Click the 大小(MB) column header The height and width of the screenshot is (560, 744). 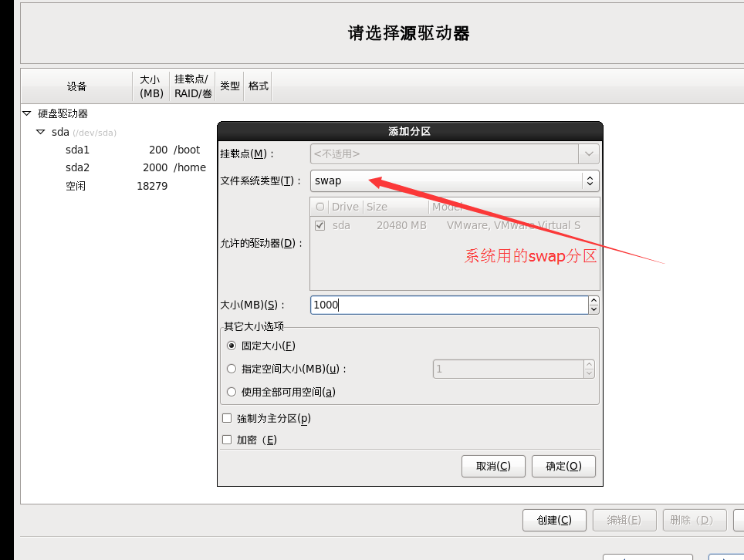pyautogui.click(x=151, y=86)
